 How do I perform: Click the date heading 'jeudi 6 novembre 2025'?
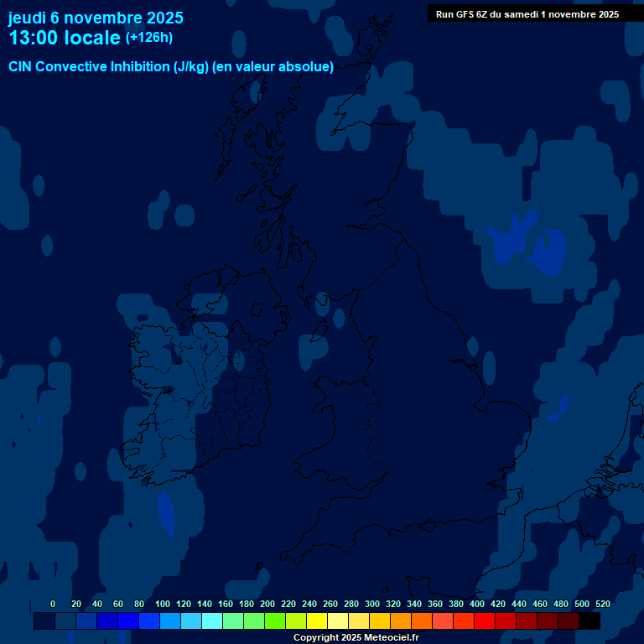(x=96, y=18)
